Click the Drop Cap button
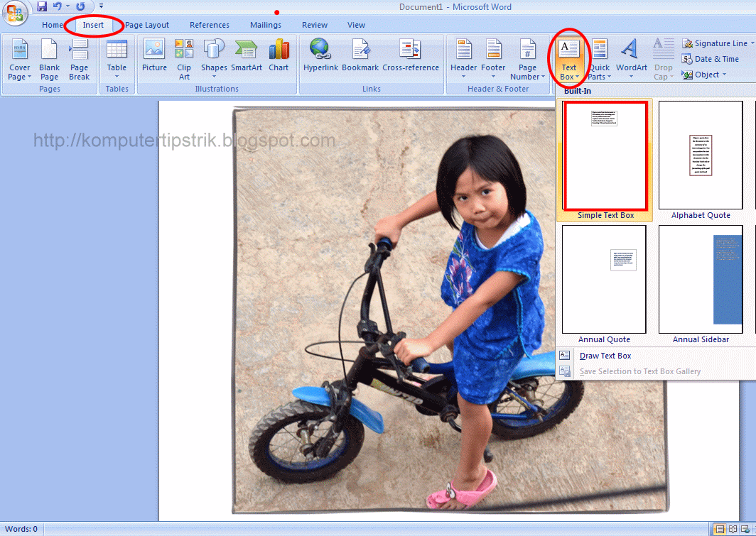This screenshot has height=536, width=756. (664, 59)
